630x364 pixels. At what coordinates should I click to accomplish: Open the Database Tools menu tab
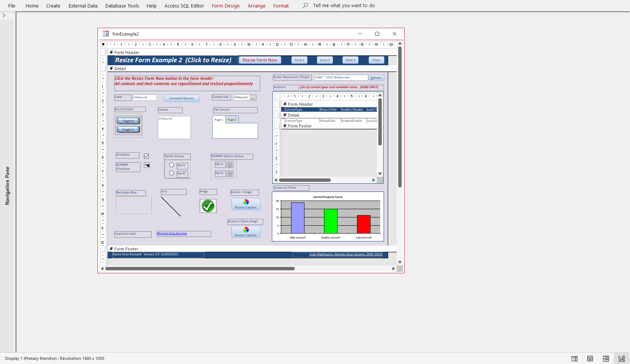[x=122, y=6]
